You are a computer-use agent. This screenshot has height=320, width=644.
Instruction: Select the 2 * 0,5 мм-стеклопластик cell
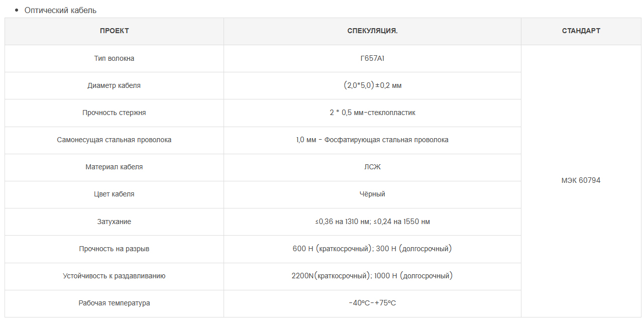(372, 113)
